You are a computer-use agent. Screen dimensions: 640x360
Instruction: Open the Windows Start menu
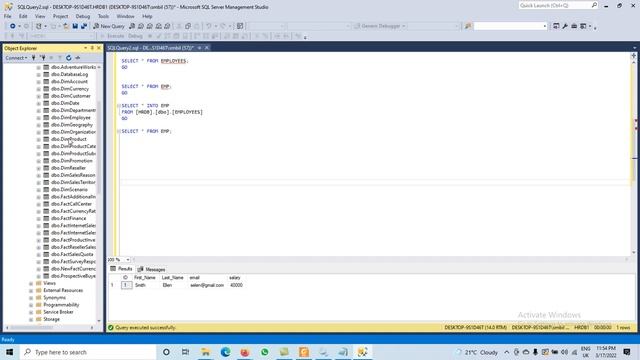click(x=9, y=352)
